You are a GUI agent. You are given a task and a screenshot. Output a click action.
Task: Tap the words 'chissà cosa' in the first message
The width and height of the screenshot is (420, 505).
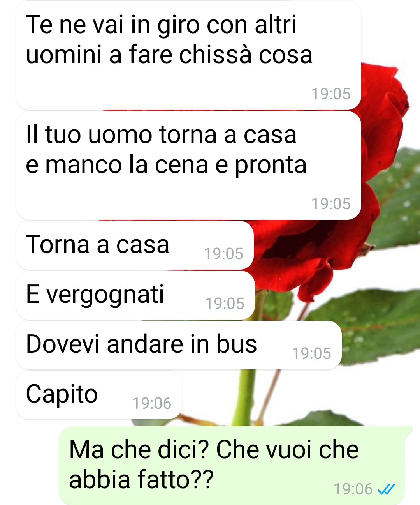point(246,54)
